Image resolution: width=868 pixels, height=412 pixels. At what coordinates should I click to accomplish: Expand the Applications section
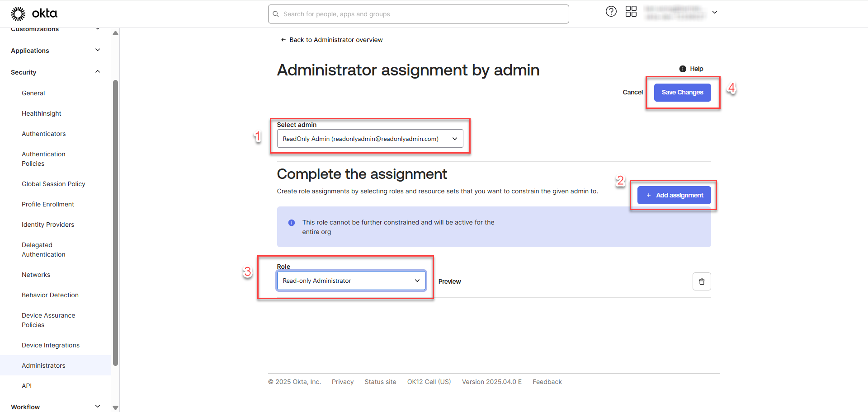pos(98,50)
